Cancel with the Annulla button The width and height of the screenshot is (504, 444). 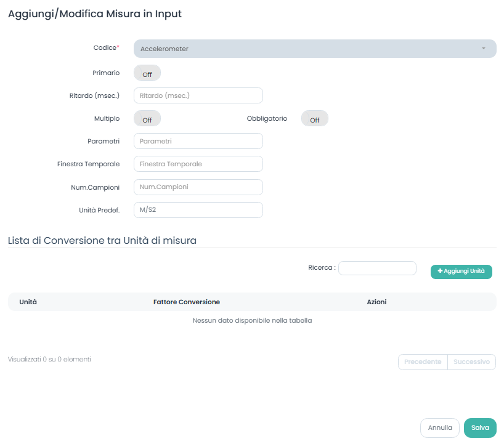pos(440,428)
